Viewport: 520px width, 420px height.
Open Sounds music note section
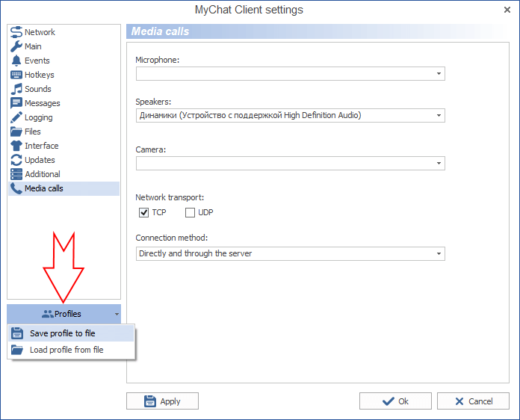pyautogui.click(x=16, y=89)
